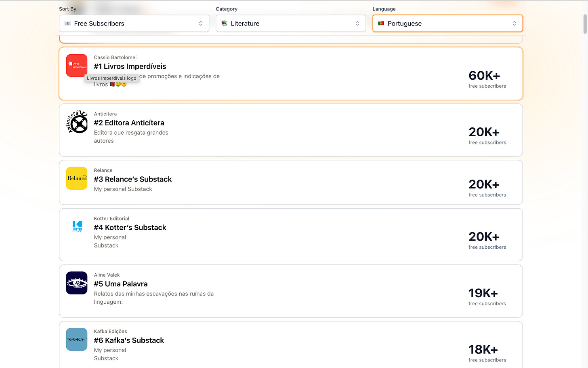Click the 60K+ free subscribers count
The height and width of the screenshot is (368, 588).
coord(487,79)
